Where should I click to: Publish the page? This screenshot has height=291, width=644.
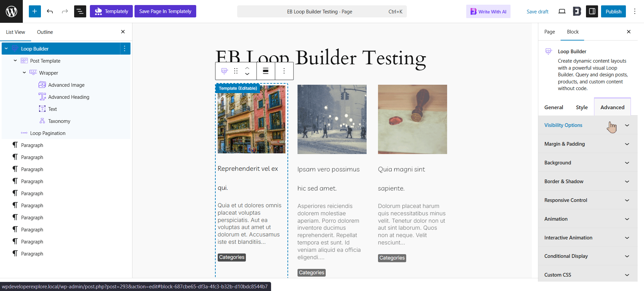point(613,11)
